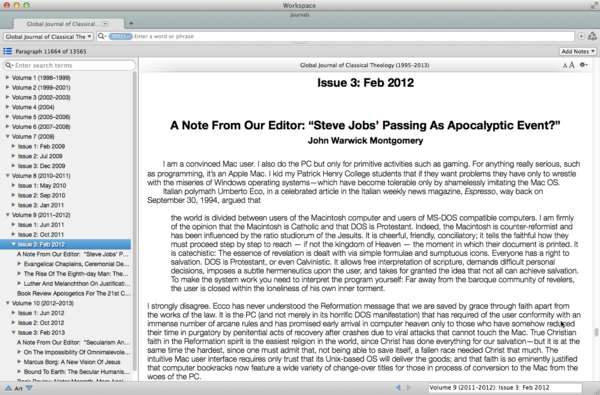Collapse Volume 7 (2009)
The image size is (600, 395).
click(7, 136)
